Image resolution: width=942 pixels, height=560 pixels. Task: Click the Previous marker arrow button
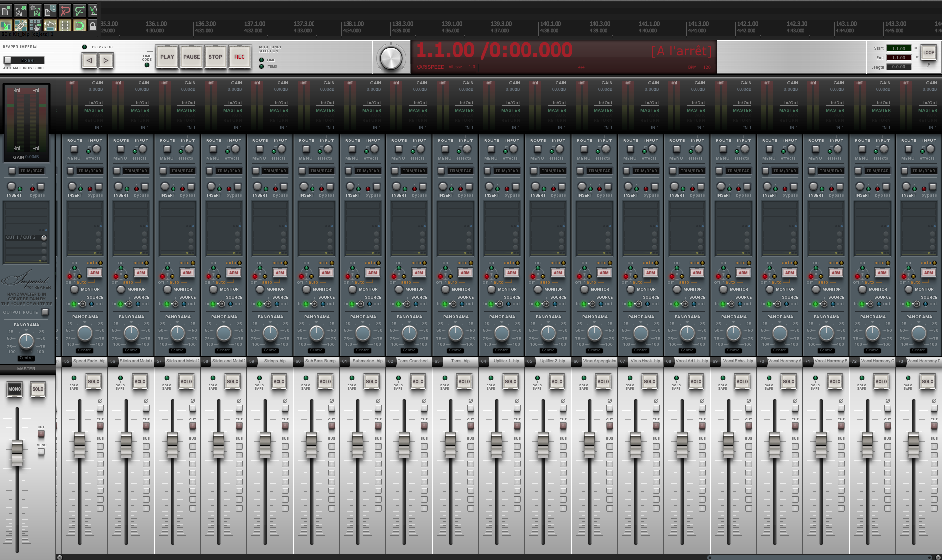89,61
